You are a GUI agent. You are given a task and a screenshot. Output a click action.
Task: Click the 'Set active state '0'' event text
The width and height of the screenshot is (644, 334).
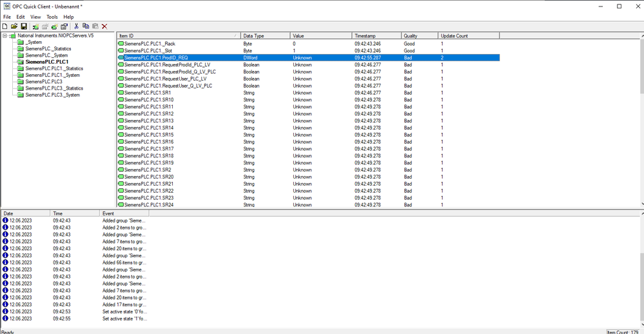point(124,311)
